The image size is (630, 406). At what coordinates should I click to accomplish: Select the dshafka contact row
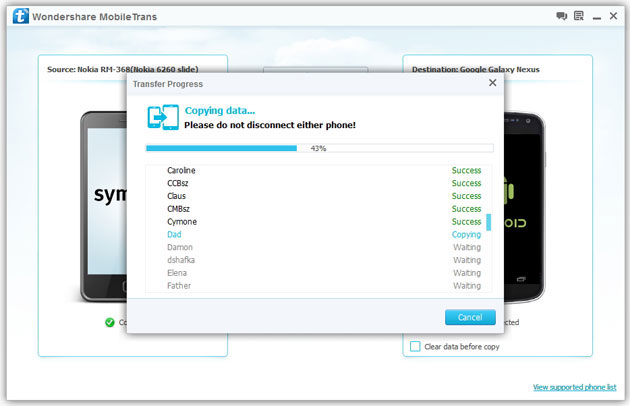point(318,260)
